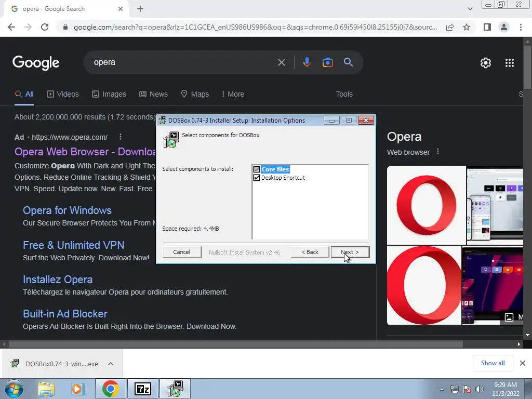532x399 pixels.
Task: Open the Opera for Windows link
Action: [67, 210]
